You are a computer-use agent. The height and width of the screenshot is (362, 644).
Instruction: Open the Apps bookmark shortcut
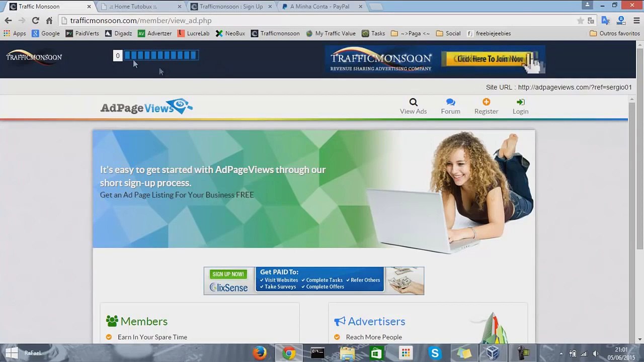click(x=15, y=33)
